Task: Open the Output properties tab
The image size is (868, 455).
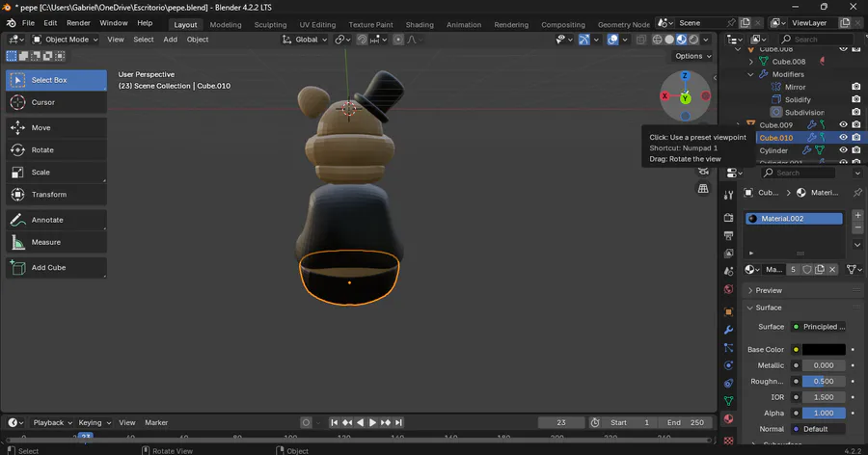Action: pyautogui.click(x=728, y=236)
